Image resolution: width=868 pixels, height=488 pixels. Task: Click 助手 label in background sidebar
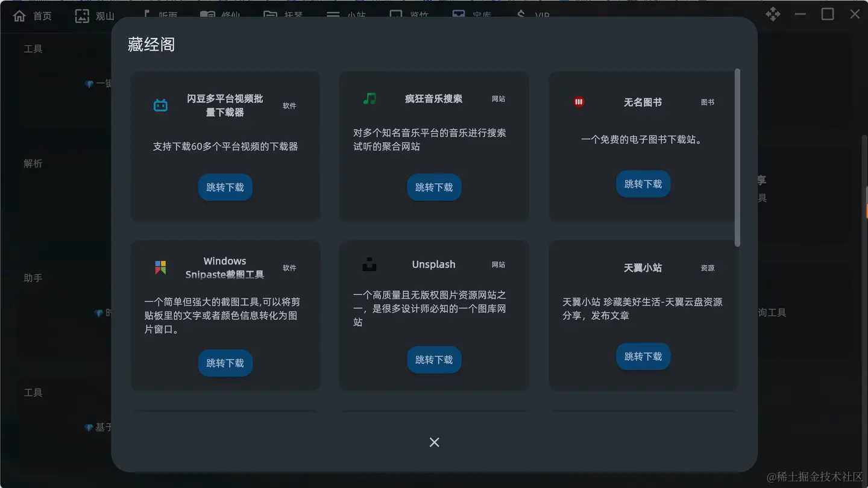click(33, 278)
